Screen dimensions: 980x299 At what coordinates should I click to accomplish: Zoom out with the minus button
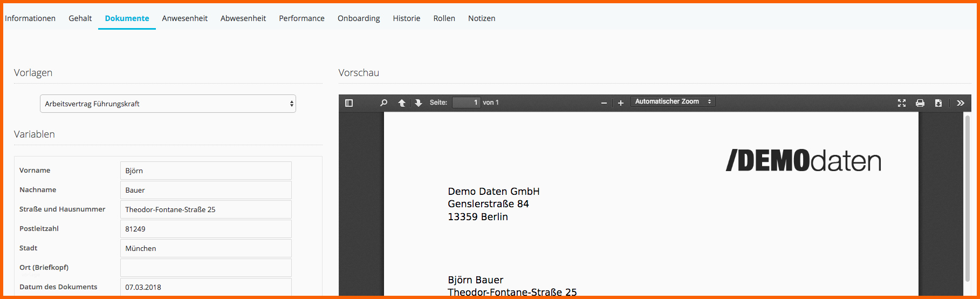pyautogui.click(x=604, y=103)
